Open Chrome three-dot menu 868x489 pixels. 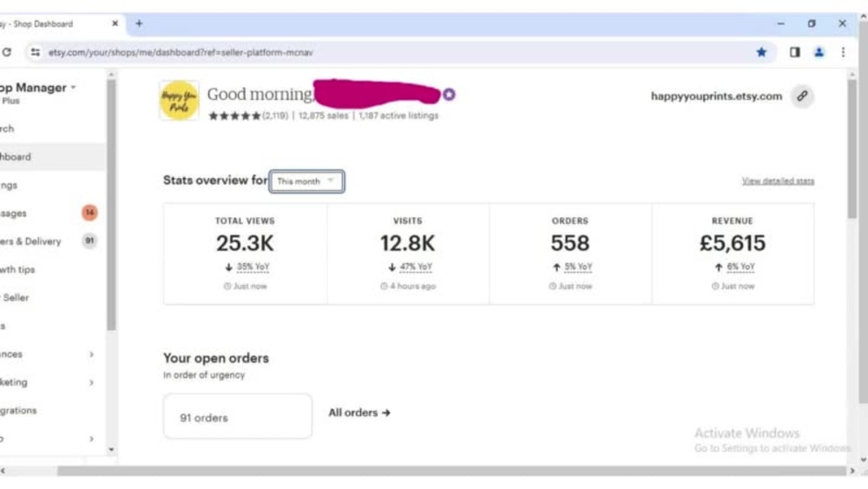click(x=843, y=52)
